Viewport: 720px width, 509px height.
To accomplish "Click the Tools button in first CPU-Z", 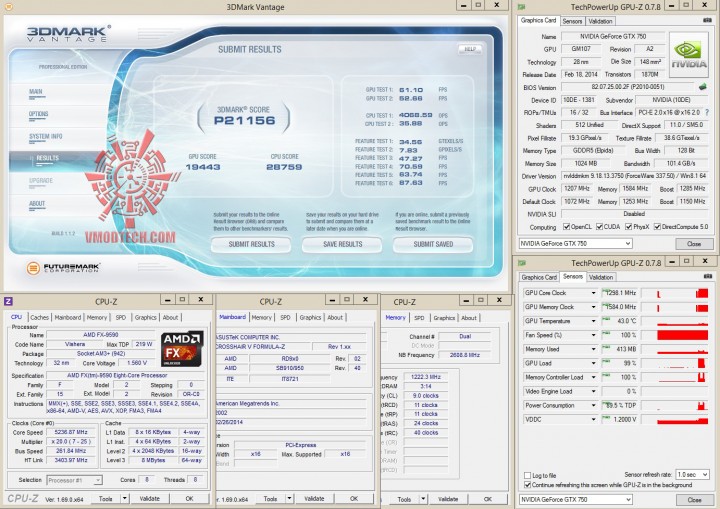I will tap(106, 498).
